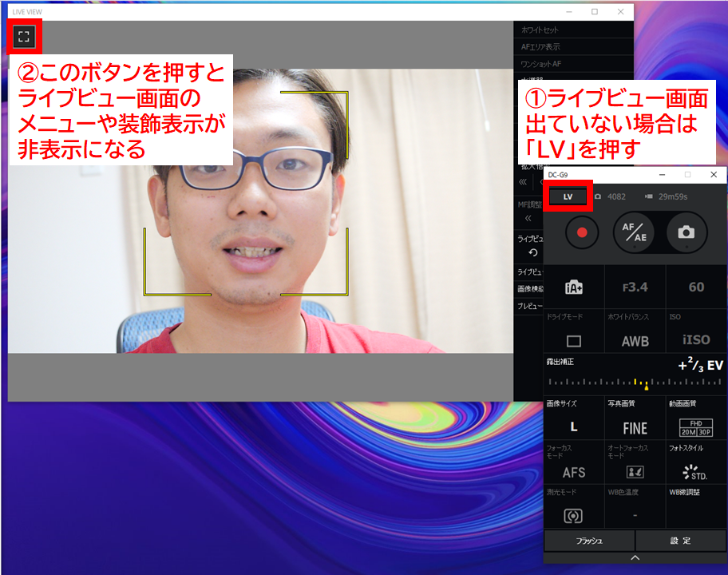Maximize the LIVE VIEW window
Image resolution: width=728 pixels, height=575 pixels.
point(595,12)
